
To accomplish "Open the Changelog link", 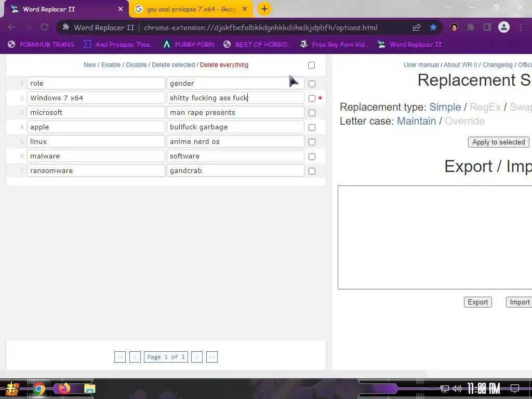I will coord(497,65).
